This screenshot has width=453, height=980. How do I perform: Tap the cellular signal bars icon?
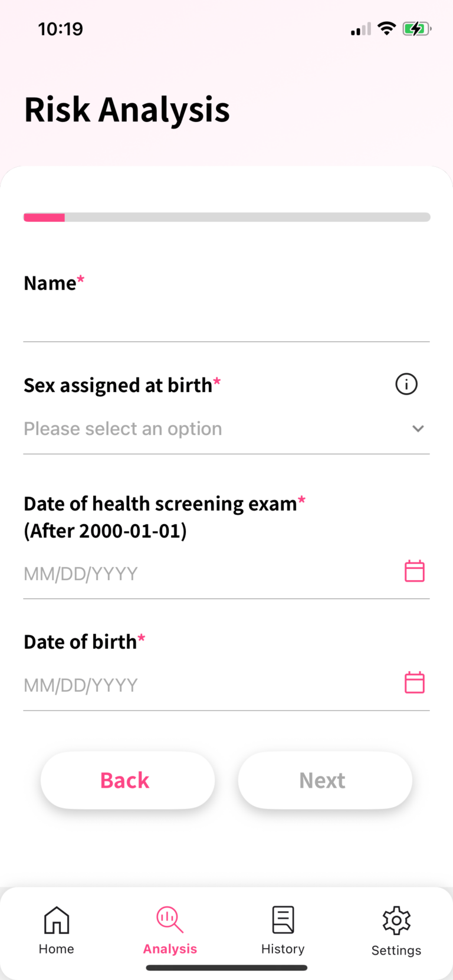point(360,29)
